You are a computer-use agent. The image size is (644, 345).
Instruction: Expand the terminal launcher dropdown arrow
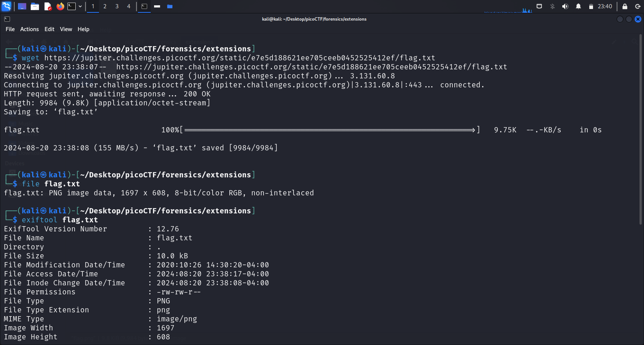click(x=80, y=6)
